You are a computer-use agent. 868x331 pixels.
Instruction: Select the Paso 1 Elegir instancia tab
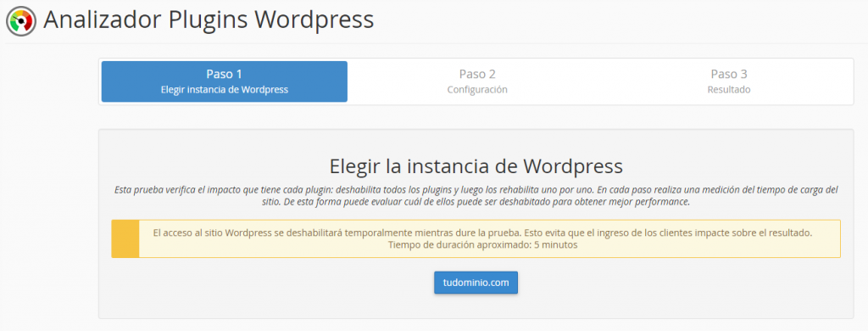(x=224, y=81)
